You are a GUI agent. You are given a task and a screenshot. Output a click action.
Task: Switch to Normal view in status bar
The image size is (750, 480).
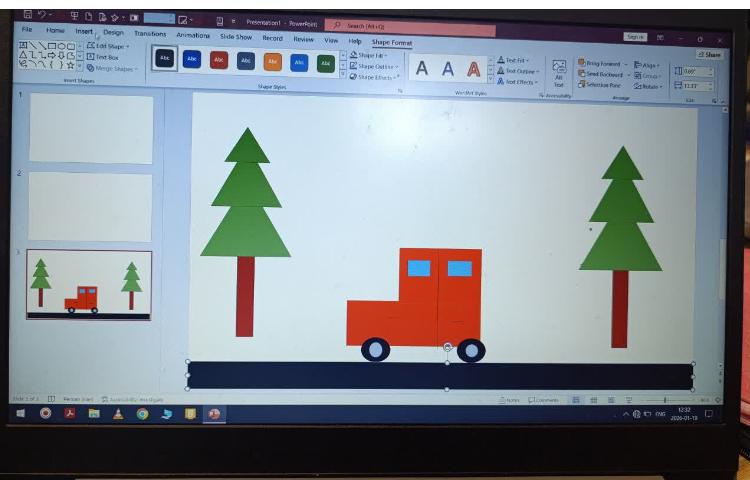(576, 400)
